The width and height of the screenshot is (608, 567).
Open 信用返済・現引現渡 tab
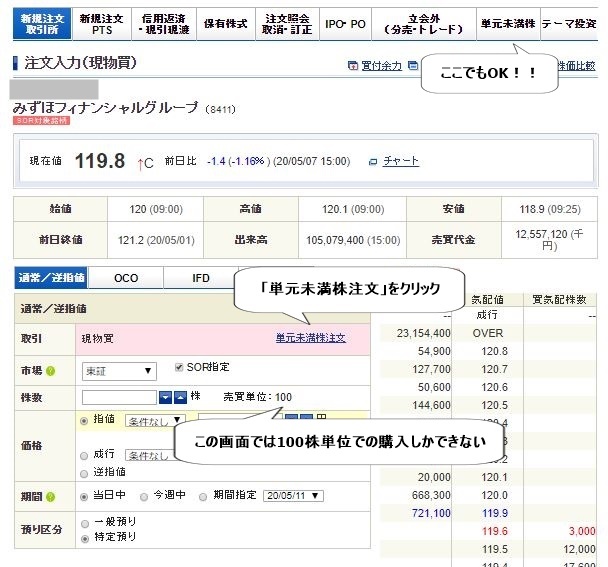point(164,24)
